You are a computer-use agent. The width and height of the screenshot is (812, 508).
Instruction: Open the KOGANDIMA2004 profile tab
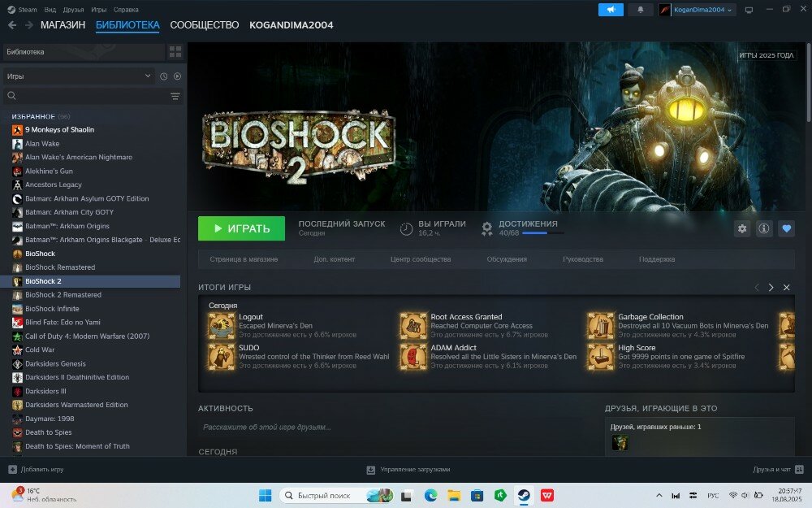coord(291,25)
